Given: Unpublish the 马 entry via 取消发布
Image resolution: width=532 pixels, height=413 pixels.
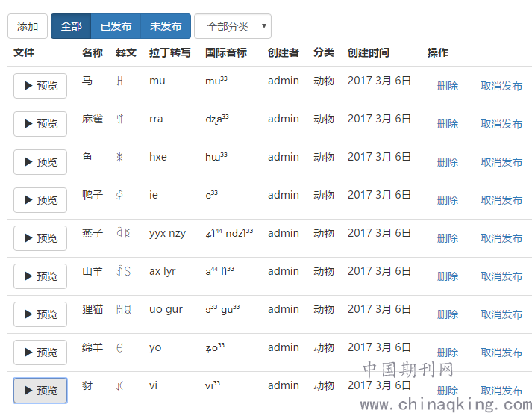Looking at the screenshot, I should point(501,86).
